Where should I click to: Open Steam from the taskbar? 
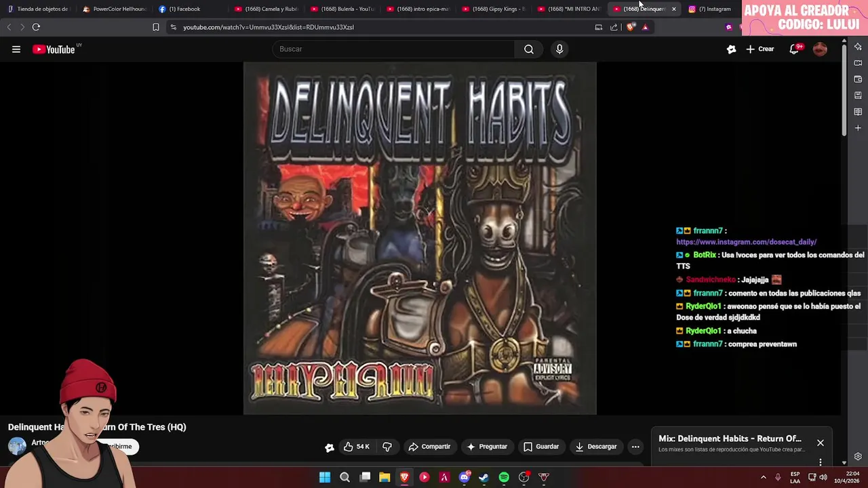coord(484,477)
